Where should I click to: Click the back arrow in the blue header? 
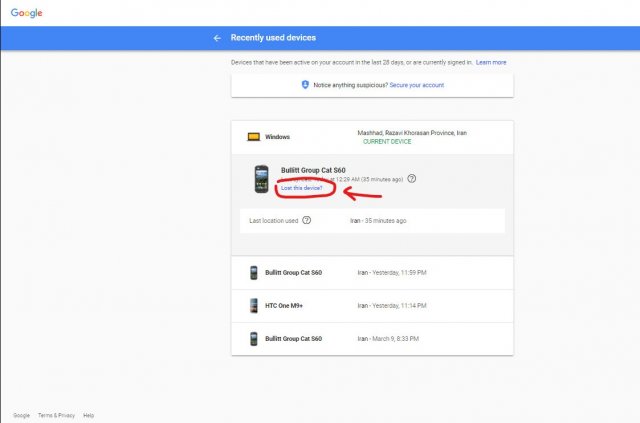tap(217, 38)
